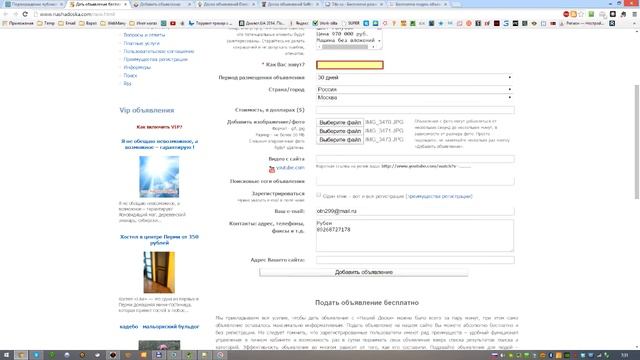Image resolution: width=640 pixels, height=360 pixels.
Task: Bookmark this page with the star icon
Action: (x=581, y=14)
